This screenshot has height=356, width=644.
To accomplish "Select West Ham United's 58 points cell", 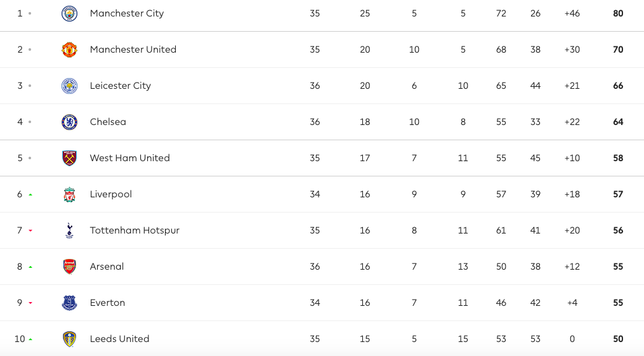I will [618, 158].
